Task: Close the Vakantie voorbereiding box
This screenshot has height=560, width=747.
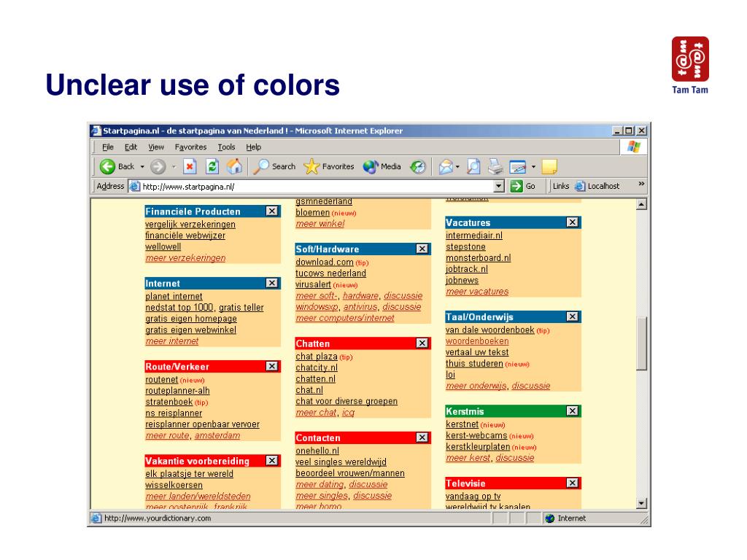Action: click(271, 461)
